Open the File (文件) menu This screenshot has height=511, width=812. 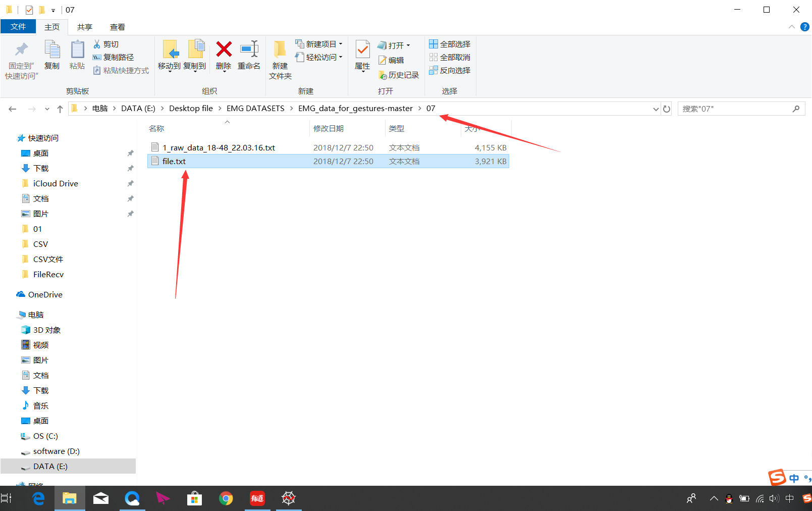(18, 27)
